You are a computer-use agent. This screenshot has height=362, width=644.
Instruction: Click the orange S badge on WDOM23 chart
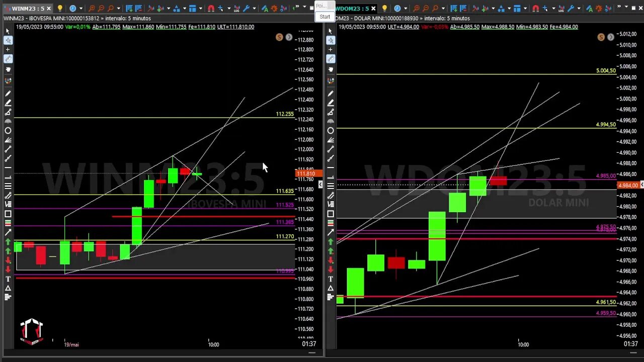pyautogui.click(x=601, y=37)
